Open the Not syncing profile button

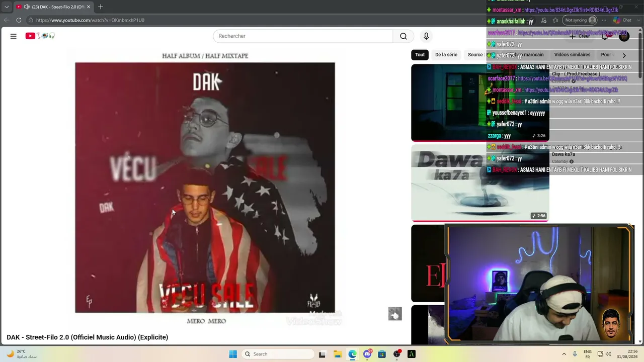(581, 20)
